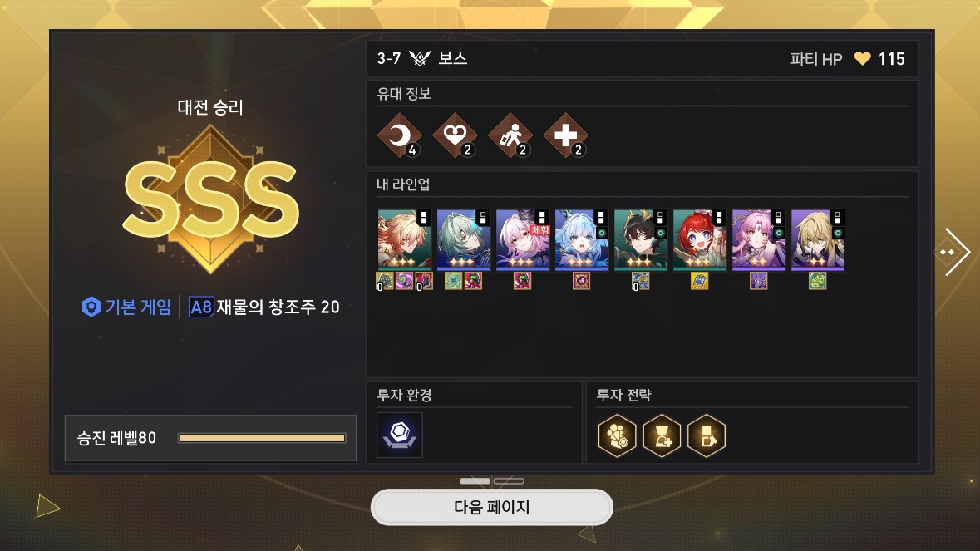The image size is (980, 551).
Task: Select the first orange-haired character portrait
Action: pos(404,240)
